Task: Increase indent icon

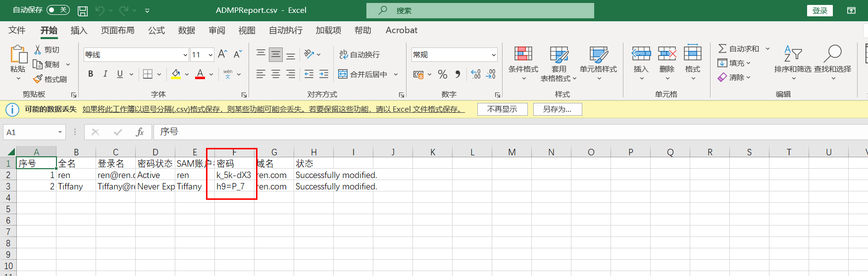Action: [324, 74]
